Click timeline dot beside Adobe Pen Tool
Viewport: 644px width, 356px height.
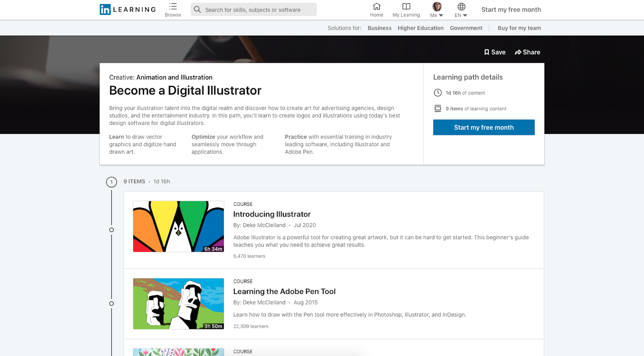click(111, 304)
